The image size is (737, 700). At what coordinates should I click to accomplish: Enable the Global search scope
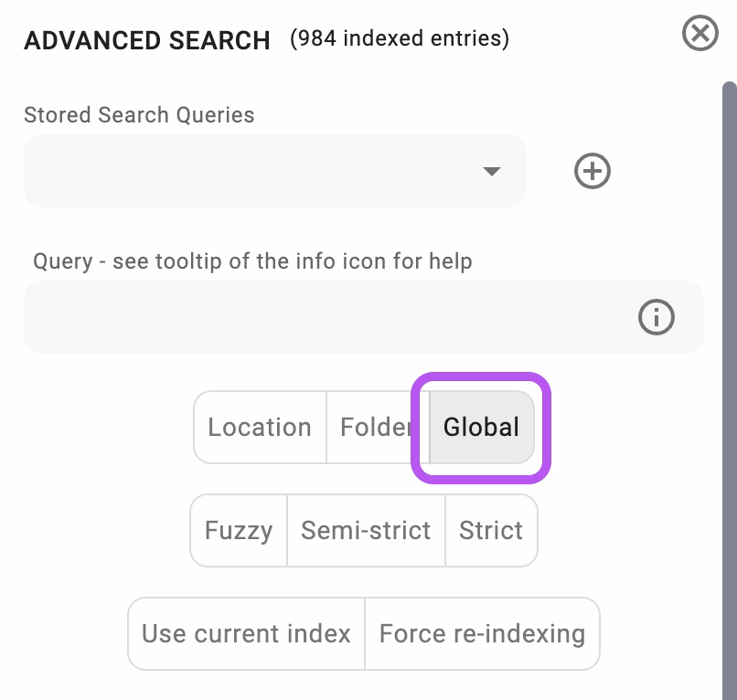point(480,427)
